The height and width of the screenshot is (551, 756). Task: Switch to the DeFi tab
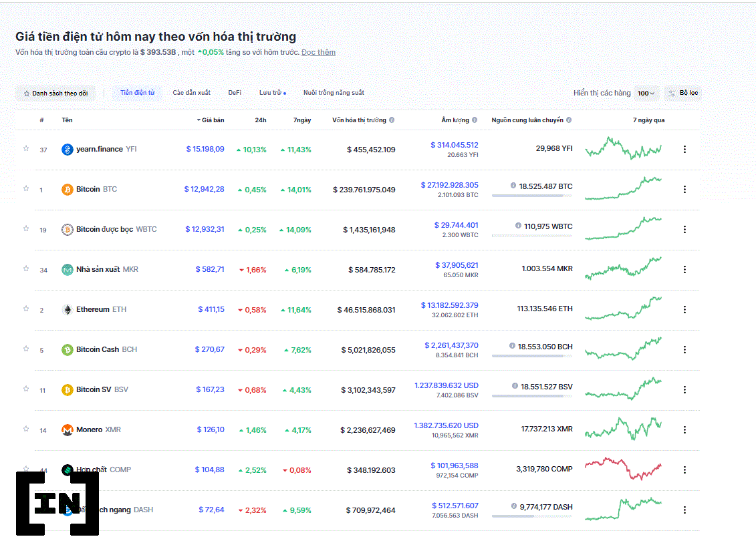point(235,93)
